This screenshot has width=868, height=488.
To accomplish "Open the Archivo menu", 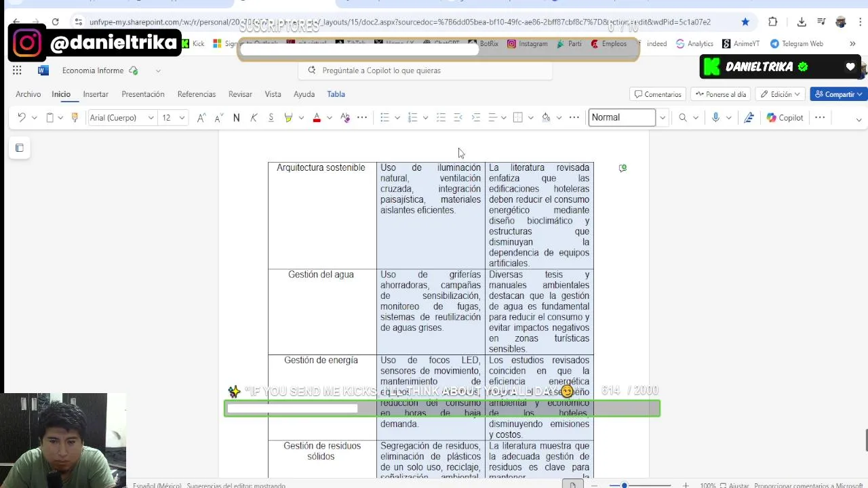I will [28, 94].
